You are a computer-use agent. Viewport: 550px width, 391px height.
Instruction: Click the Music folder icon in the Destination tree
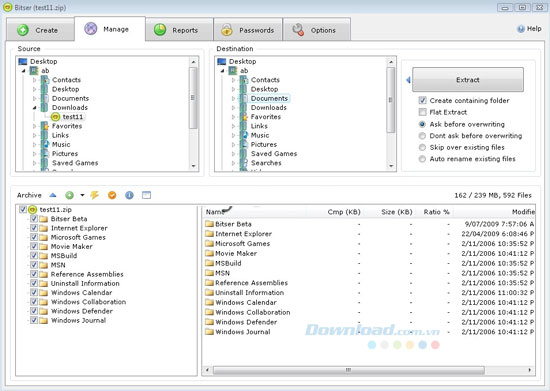point(244,135)
